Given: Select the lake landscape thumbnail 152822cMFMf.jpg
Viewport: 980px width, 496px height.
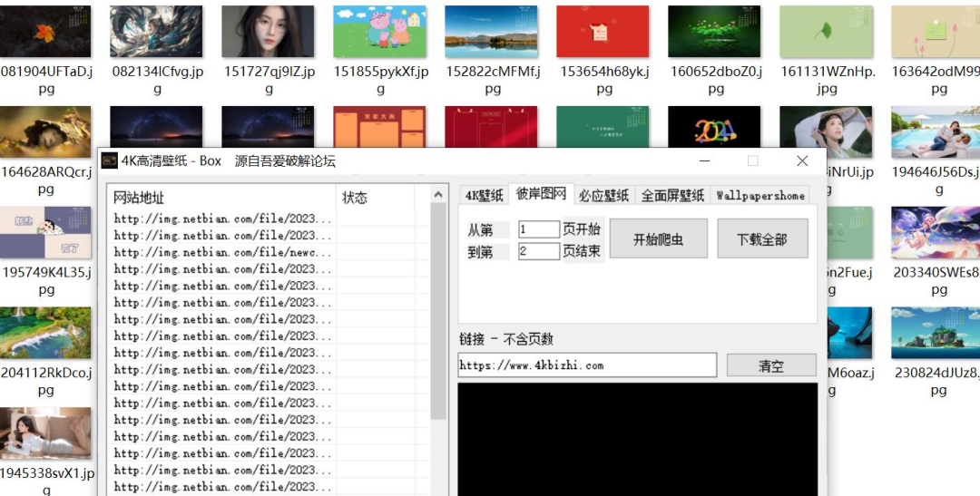Looking at the screenshot, I should (491, 31).
